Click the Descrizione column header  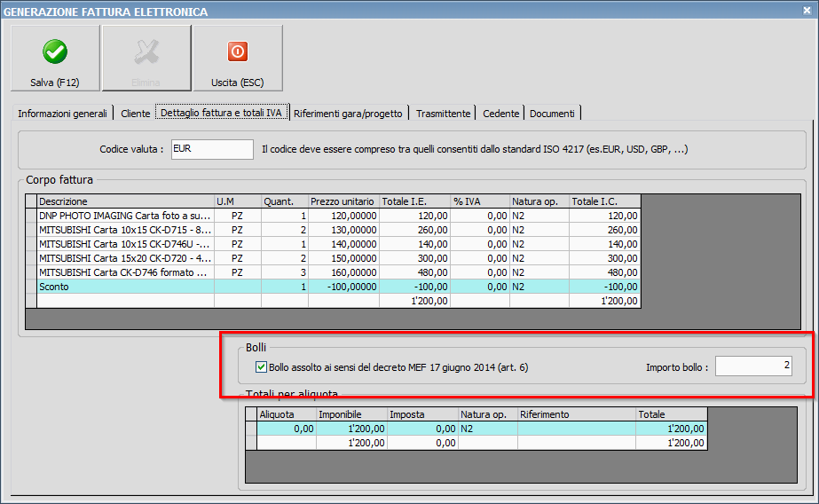(x=125, y=201)
